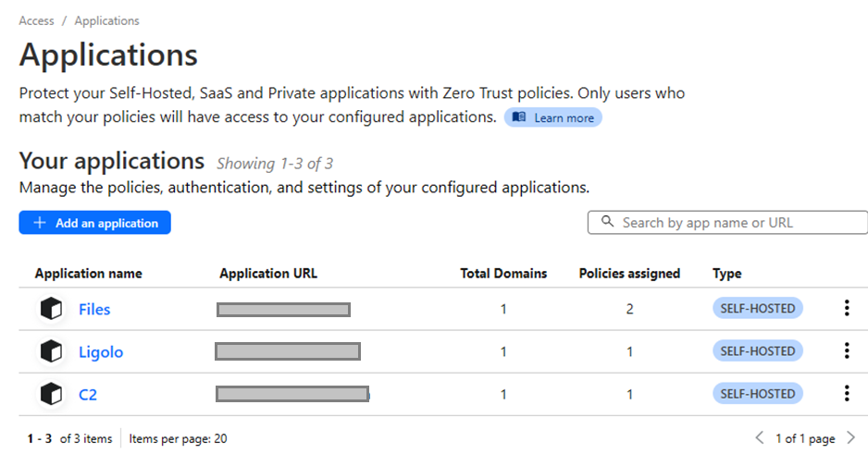The image size is (868, 454).
Task: Open three-dot menu for C2 application
Action: [846, 394]
